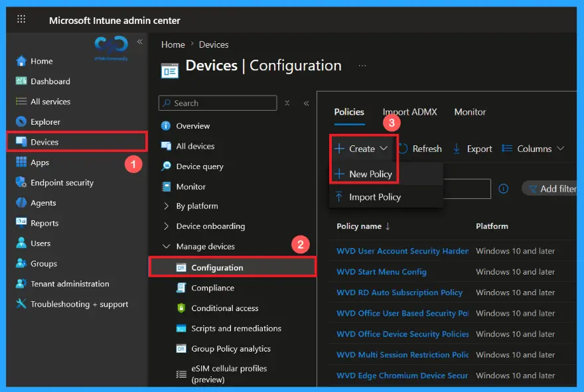
Task: Click the Reports icon
Action: point(21,222)
